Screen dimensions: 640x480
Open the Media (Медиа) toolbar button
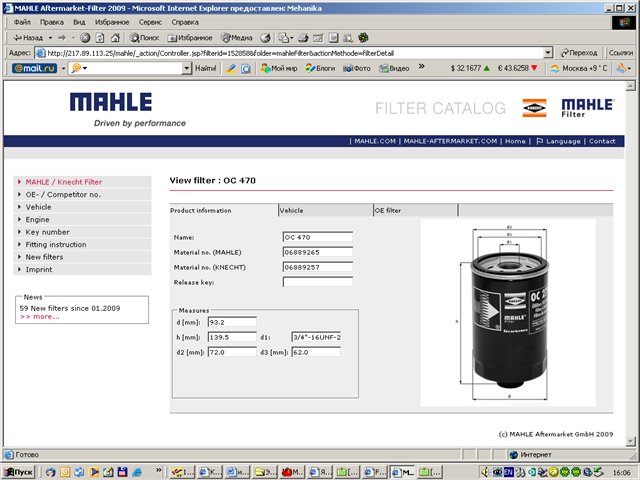point(237,38)
